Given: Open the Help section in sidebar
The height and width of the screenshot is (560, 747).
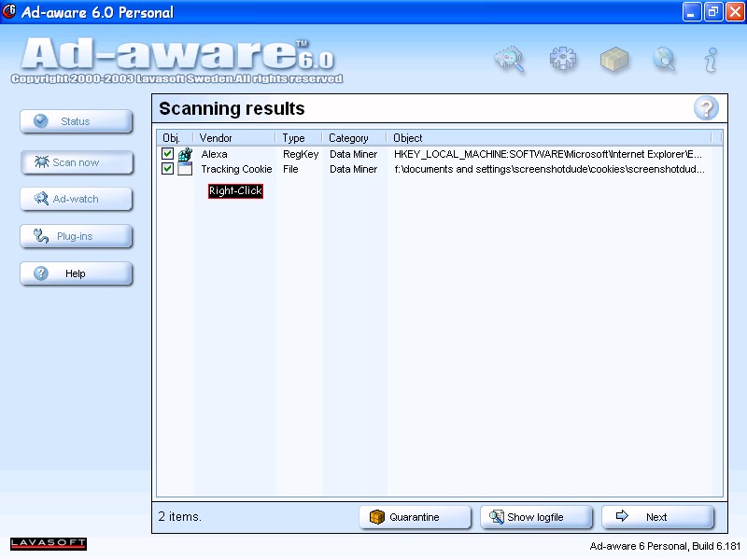Looking at the screenshot, I should point(77,273).
